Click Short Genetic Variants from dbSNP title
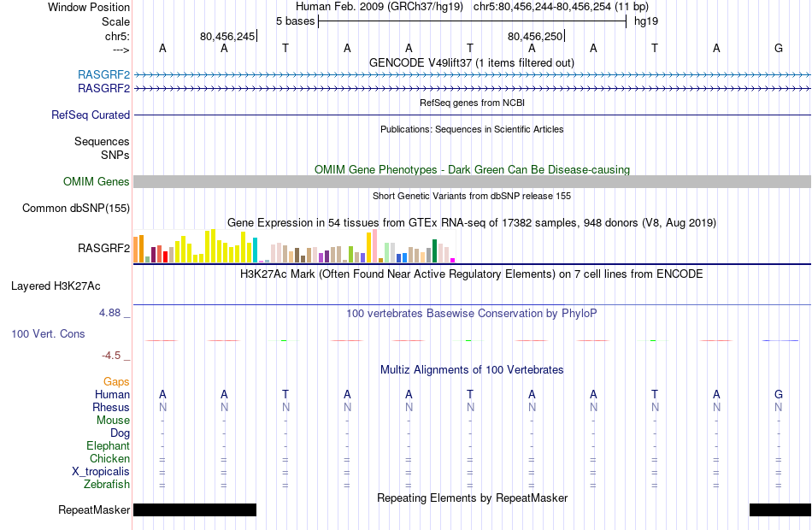Image resolution: width=812 pixels, height=530 pixels. pos(472,196)
